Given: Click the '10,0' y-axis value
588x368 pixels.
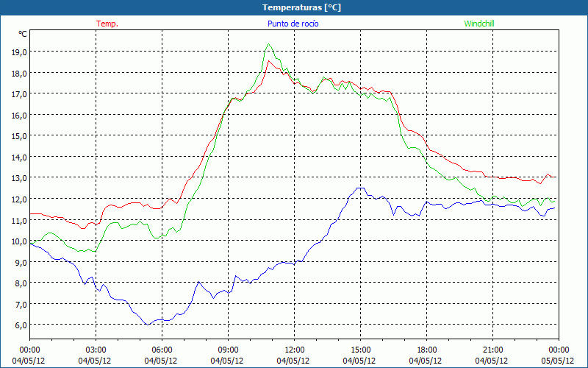Looking at the screenshot, I should pos(19,241).
